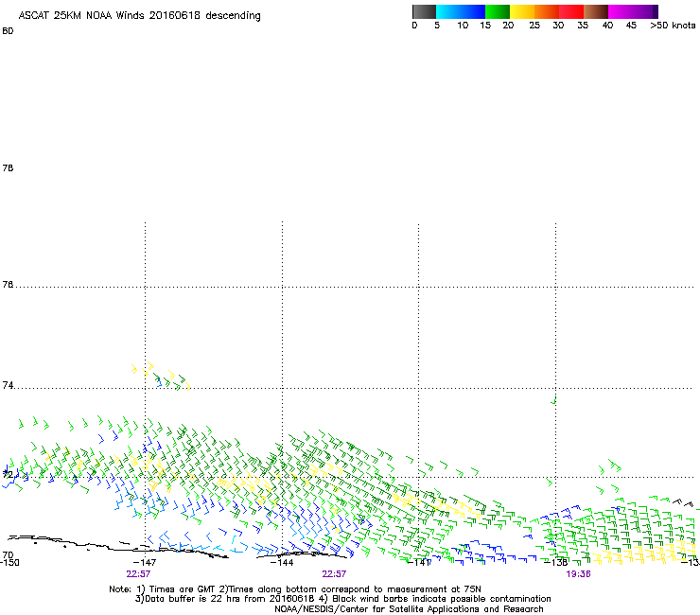Click the purple time '22:57' below -147
The width and height of the screenshot is (700, 615).
click(138, 574)
